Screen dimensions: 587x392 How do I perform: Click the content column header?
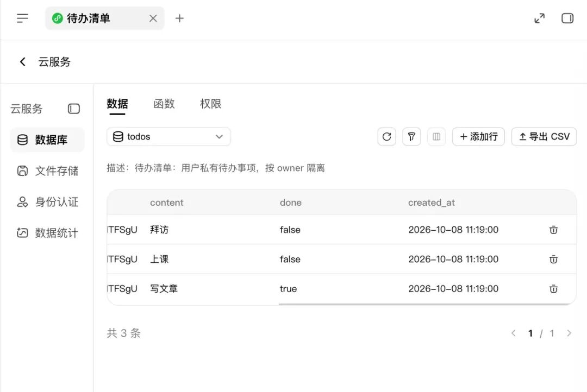coord(167,203)
